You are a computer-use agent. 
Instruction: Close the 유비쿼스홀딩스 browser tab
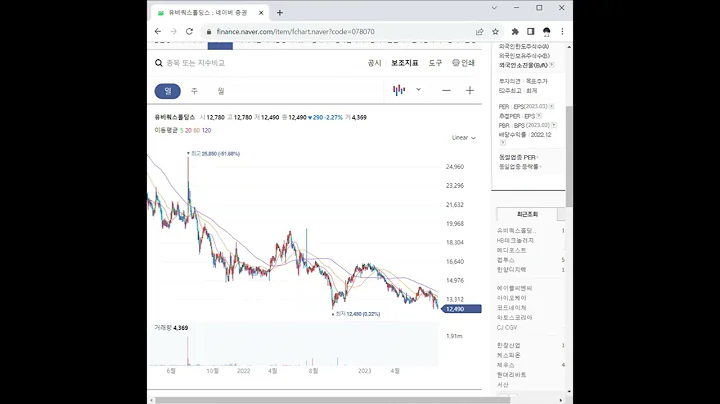click(x=261, y=13)
